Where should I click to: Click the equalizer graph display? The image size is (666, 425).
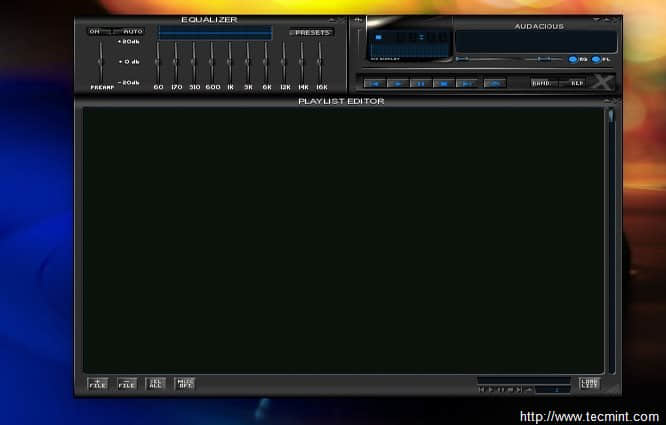(214, 33)
